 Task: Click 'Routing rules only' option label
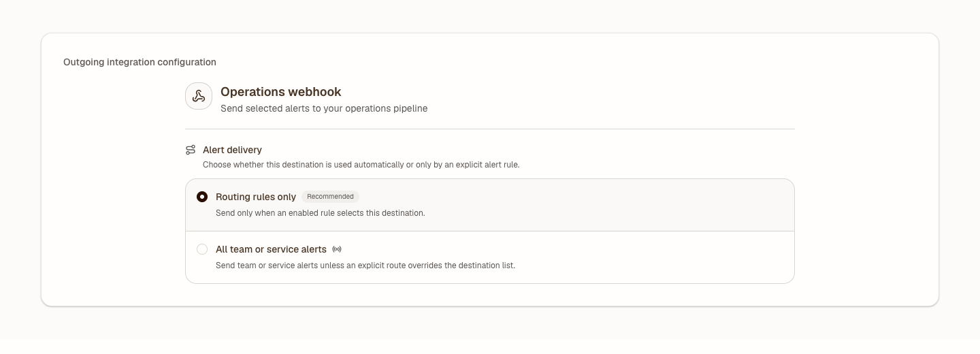(256, 197)
